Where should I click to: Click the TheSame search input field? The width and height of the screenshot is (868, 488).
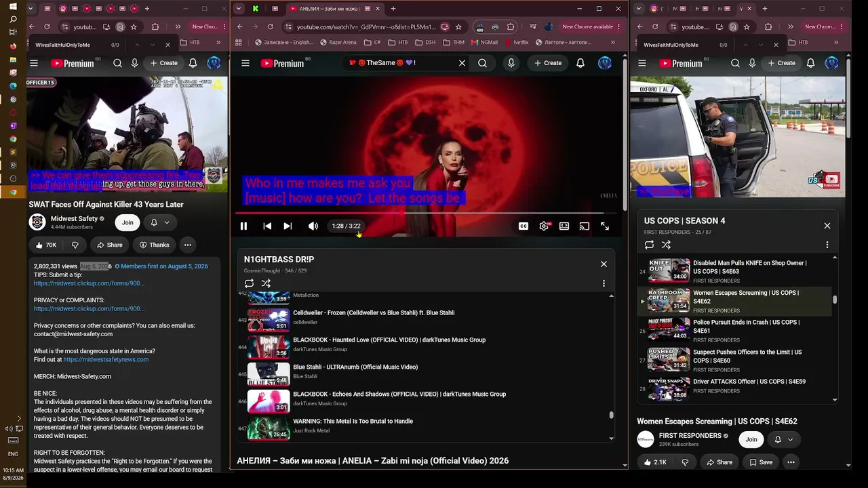(400, 63)
